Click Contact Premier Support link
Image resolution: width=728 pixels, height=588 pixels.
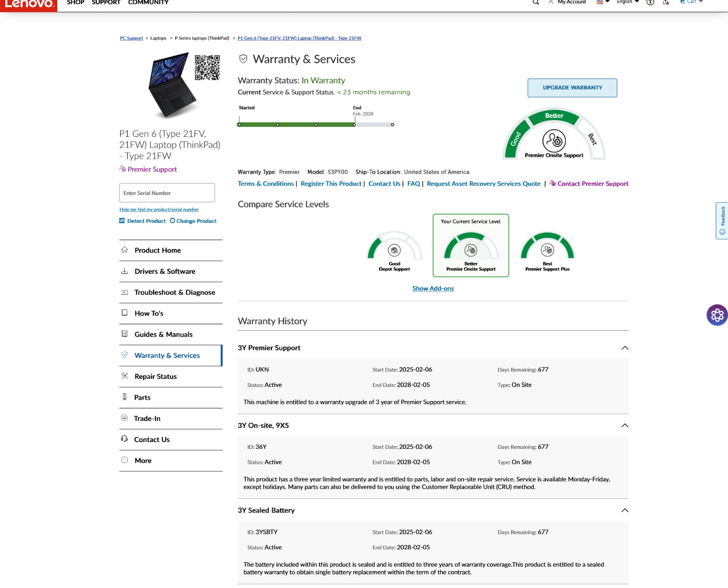[x=589, y=184]
